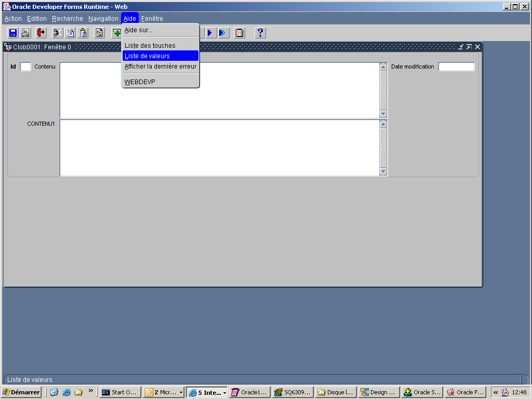This screenshot has width=532, height=399.
Task: Close the open Aide menu
Action: pos(129,19)
